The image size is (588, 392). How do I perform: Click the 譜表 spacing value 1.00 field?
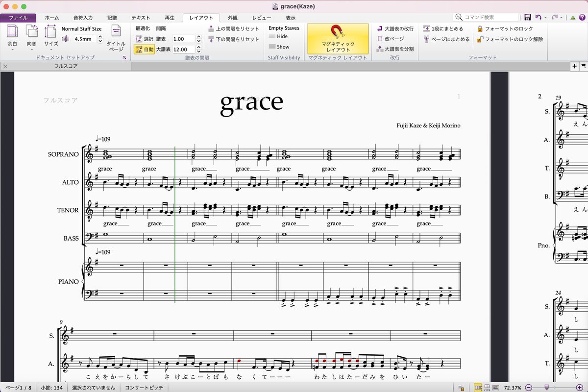[x=183, y=39]
